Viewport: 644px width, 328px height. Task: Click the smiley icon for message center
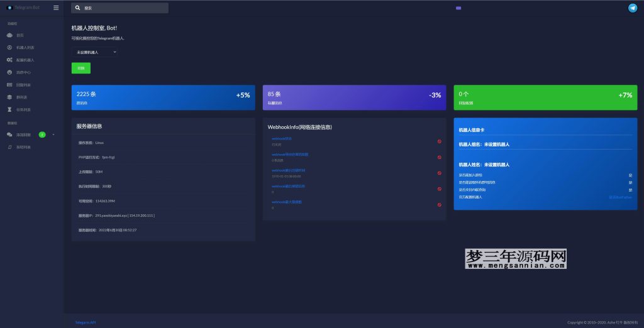pos(9,72)
